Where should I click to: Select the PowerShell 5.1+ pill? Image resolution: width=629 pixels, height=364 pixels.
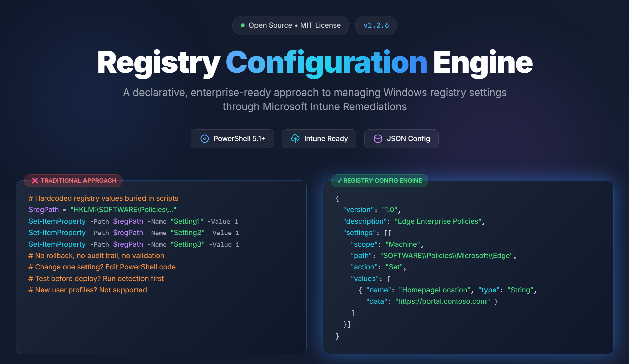(x=232, y=139)
